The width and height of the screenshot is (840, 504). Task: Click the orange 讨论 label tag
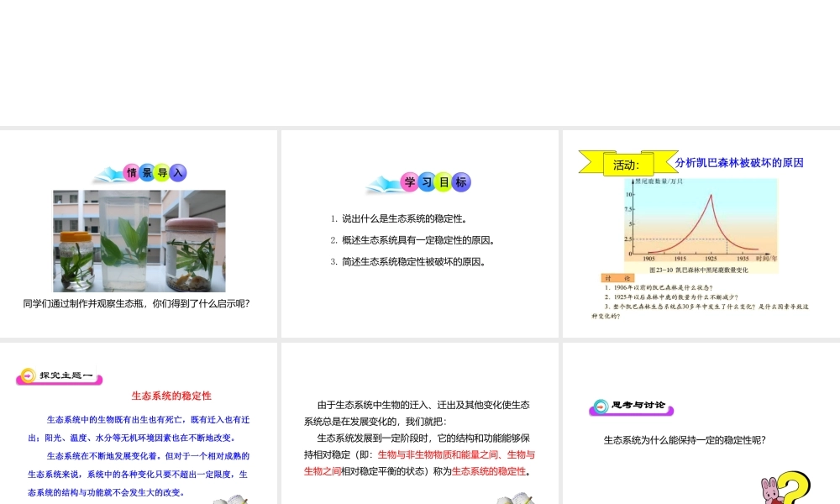[617, 278]
